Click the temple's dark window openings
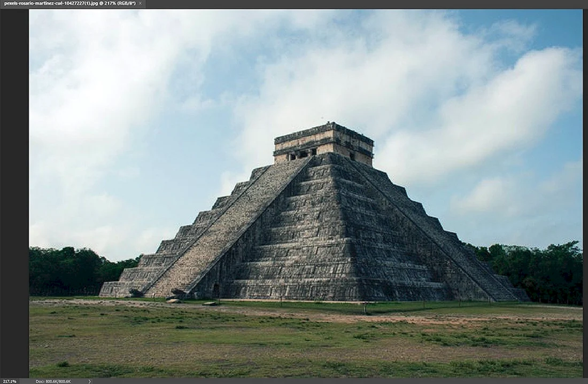Image resolution: width=588 pixels, height=384 pixels. click(x=302, y=154)
